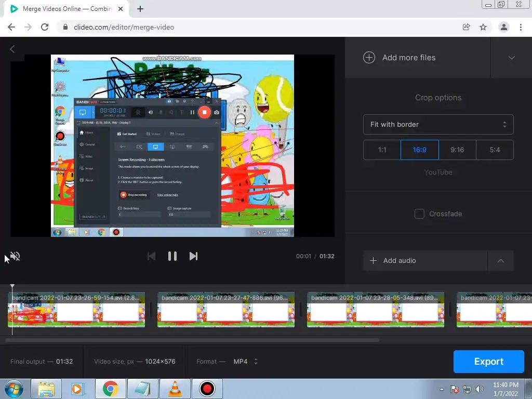Open the Windows Start menu

pos(13,389)
